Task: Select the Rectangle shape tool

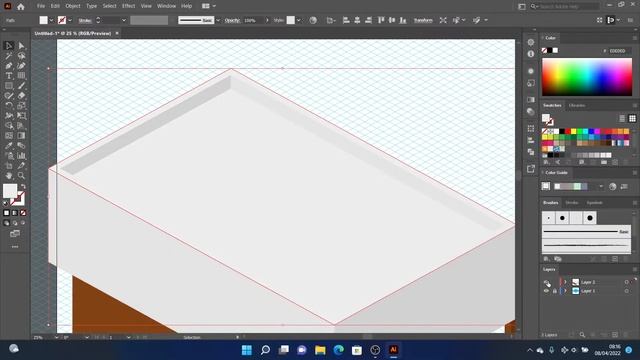Action: [9, 86]
